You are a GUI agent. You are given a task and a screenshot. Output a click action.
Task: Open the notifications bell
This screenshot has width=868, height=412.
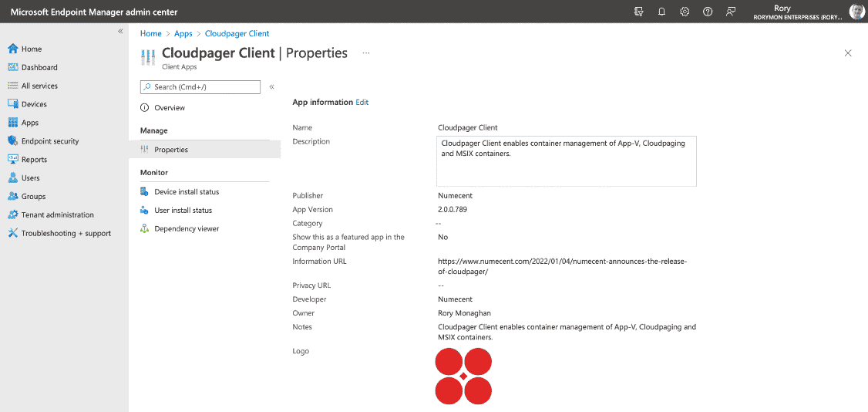(661, 12)
